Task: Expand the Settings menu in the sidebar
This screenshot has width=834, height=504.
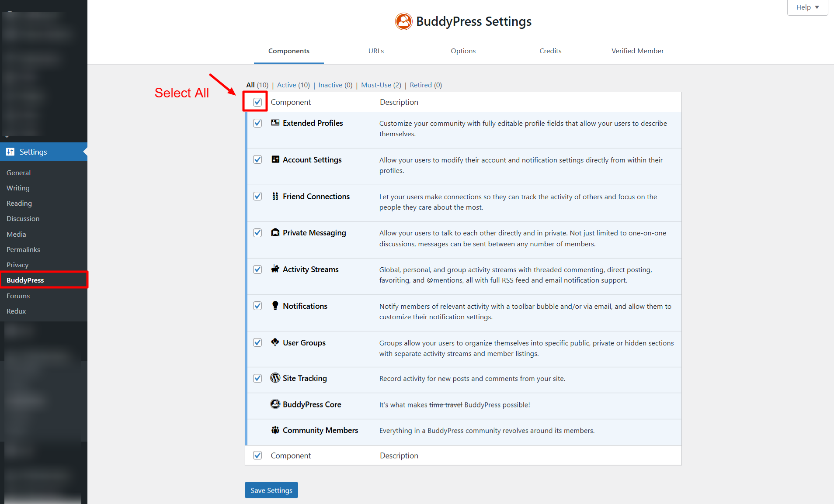Action: coord(33,152)
